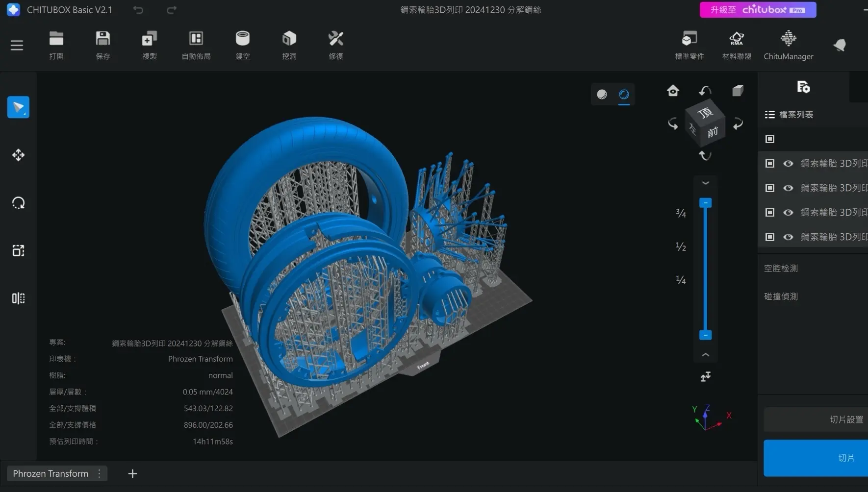Select the Rotate tool in left sidebar
The image size is (868, 492).
(x=18, y=203)
